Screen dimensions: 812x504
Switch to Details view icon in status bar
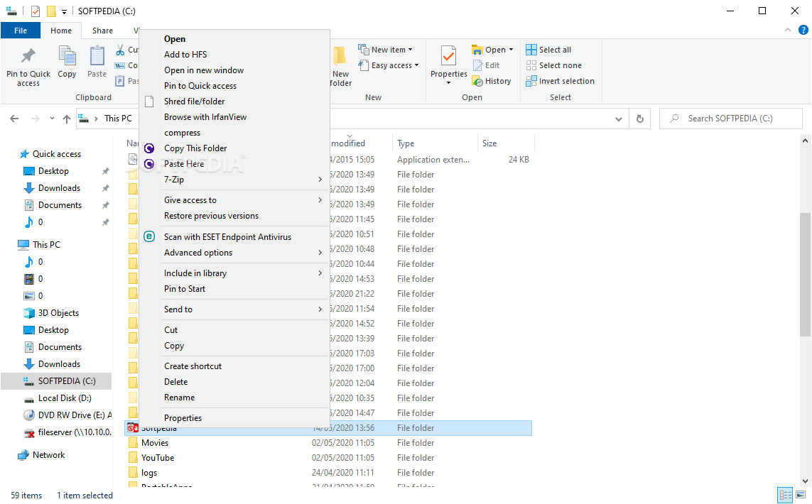786,495
